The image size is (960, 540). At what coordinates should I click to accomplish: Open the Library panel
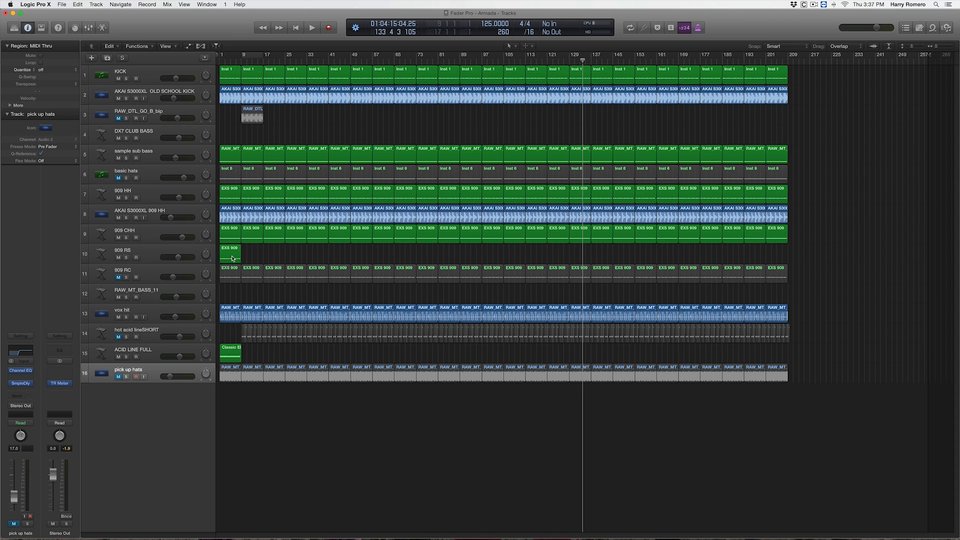click(13, 28)
